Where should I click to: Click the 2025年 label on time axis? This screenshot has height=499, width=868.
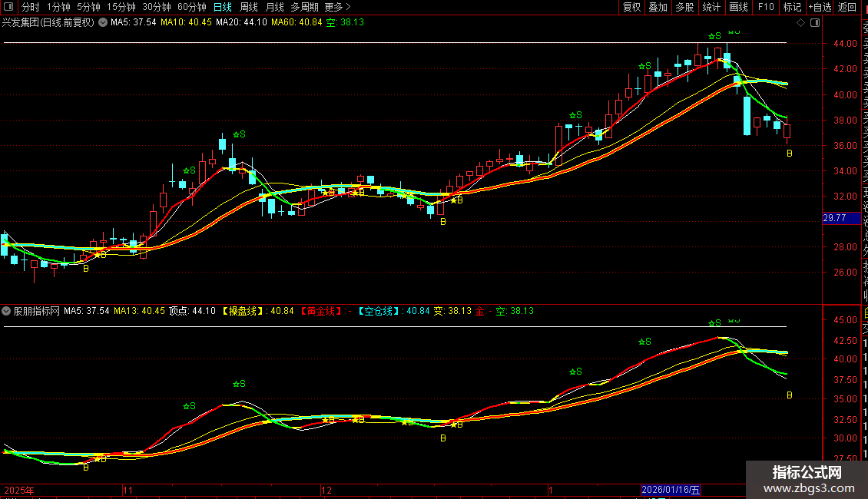point(19,490)
